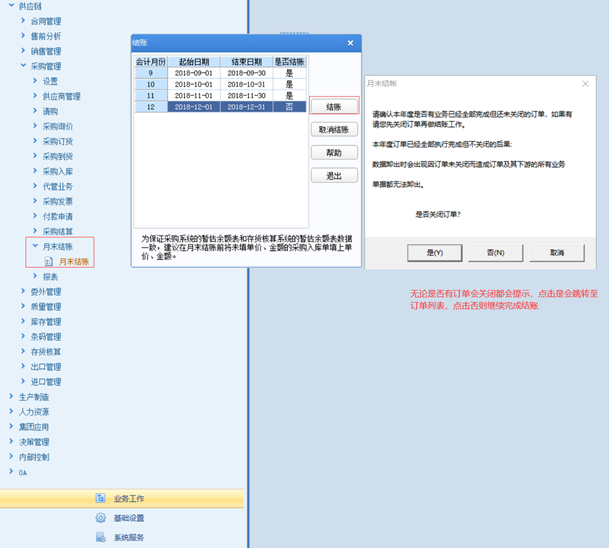The image size is (609, 548).
Task: Click 取消 in 月末结账 prompt
Action: (x=557, y=253)
